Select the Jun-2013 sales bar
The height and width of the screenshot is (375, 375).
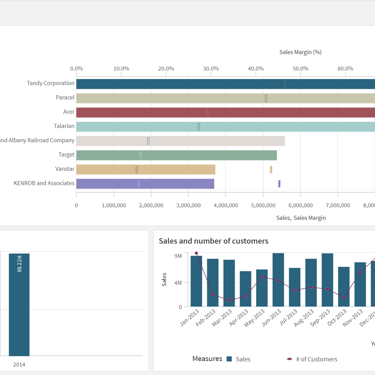278,280
